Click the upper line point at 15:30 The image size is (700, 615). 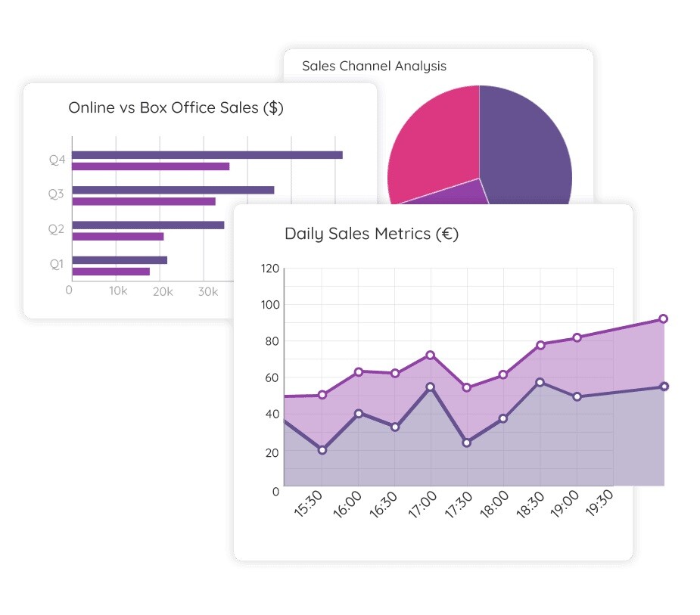click(x=322, y=395)
